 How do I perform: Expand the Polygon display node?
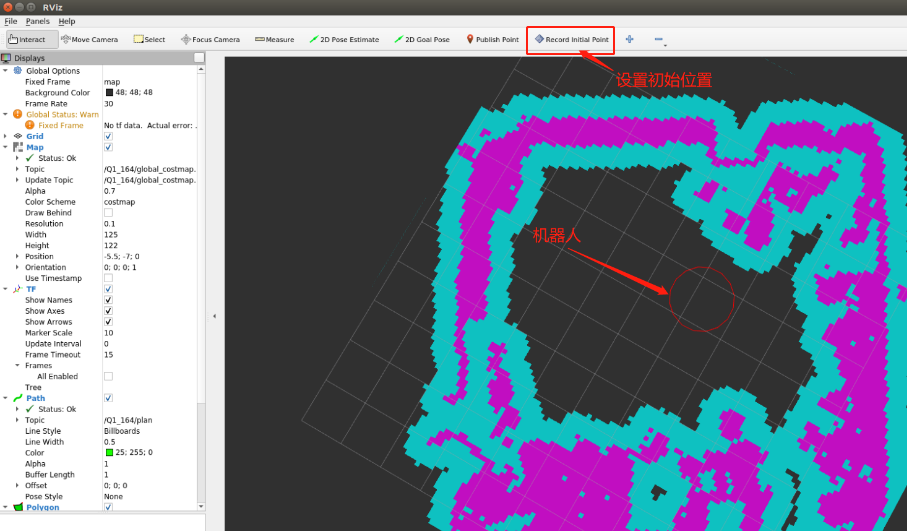(6, 507)
